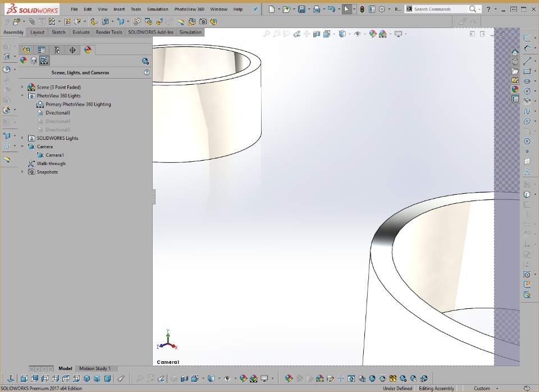Click the Rebuild traffic light icon
This screenshot has height=392, width=539.
(362, 10)
